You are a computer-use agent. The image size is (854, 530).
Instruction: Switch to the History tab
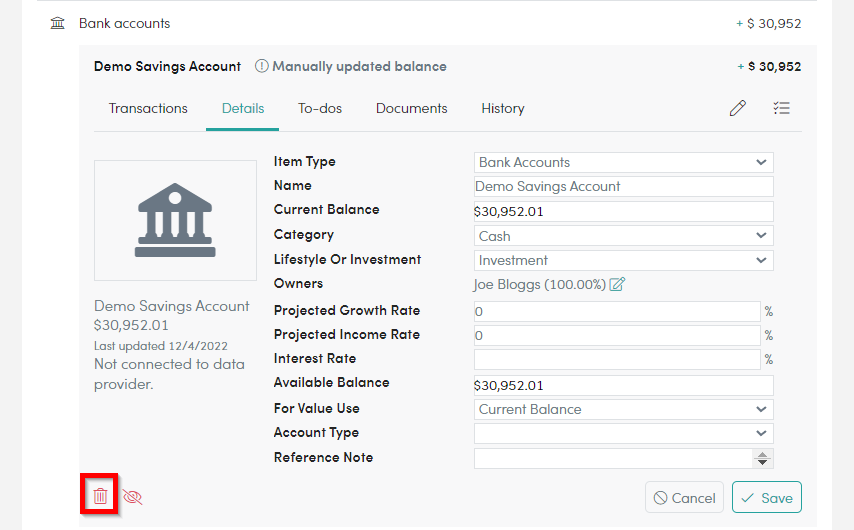pyautogui.click(x=503, y=108)
